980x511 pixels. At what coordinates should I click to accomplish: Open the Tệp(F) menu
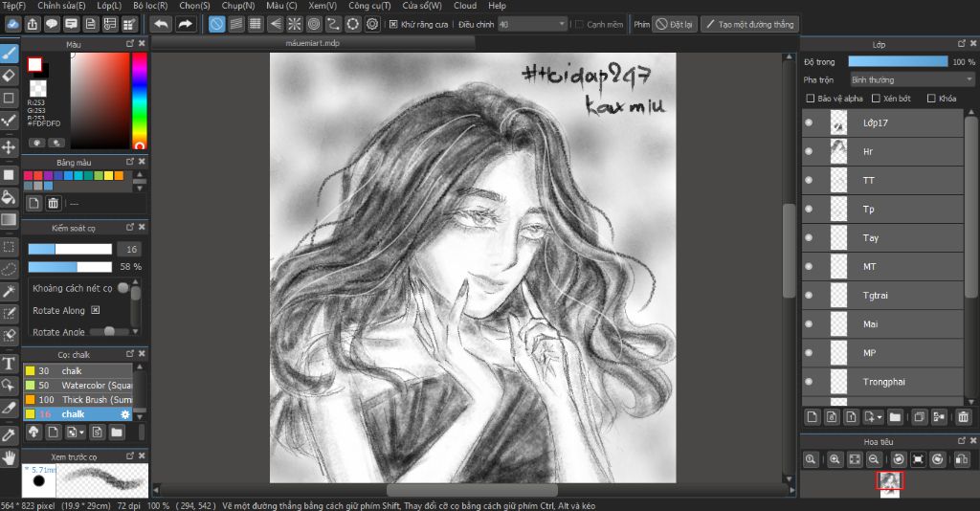13,6
